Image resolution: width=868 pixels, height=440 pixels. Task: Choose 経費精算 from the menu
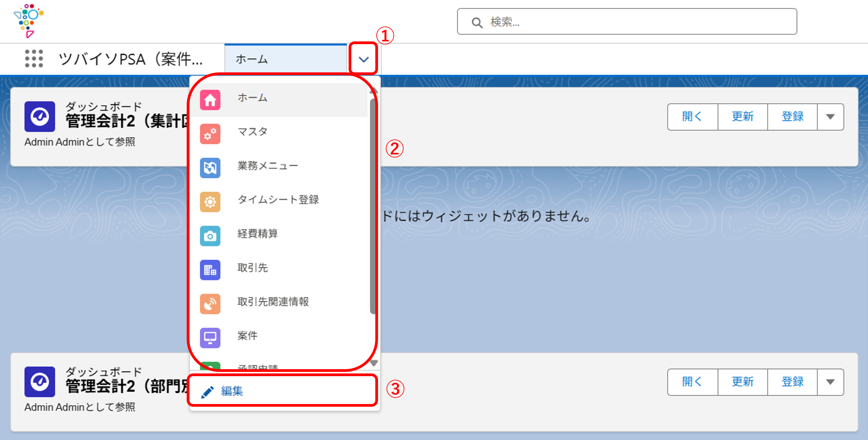pos(279,236)
